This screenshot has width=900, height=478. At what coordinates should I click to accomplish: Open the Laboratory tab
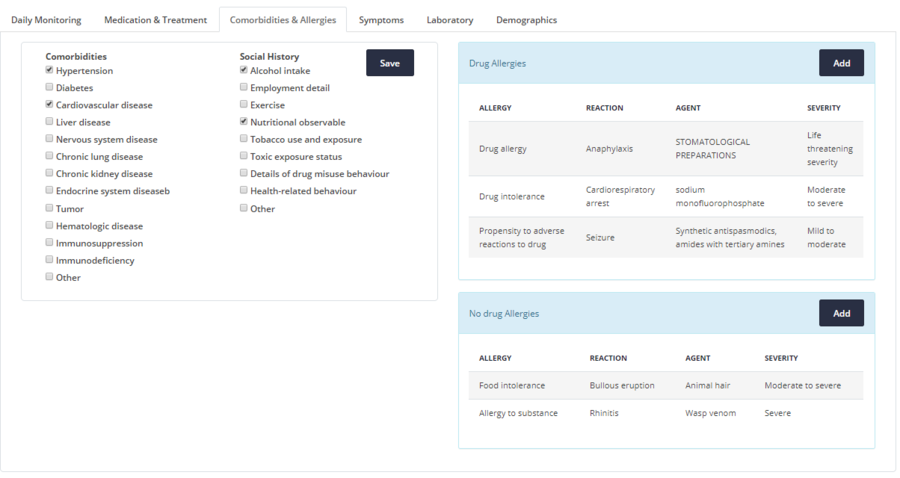[x=449, y=20]
